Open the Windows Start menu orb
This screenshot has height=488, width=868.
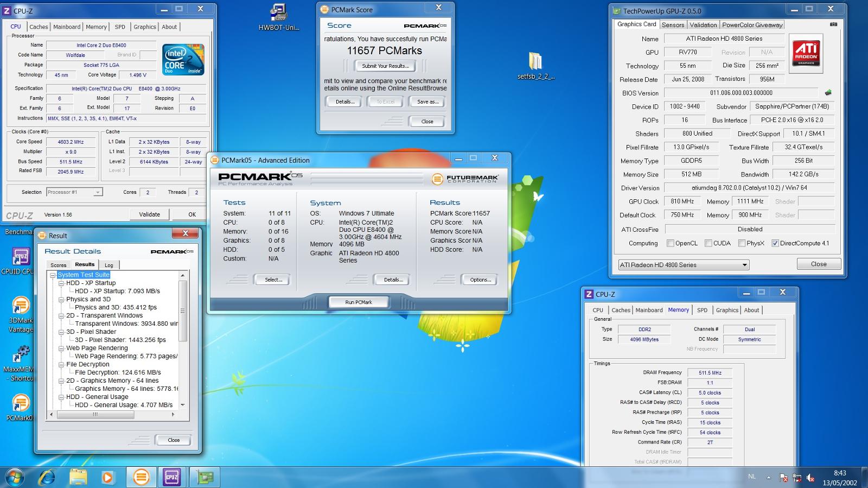point(14,477)
